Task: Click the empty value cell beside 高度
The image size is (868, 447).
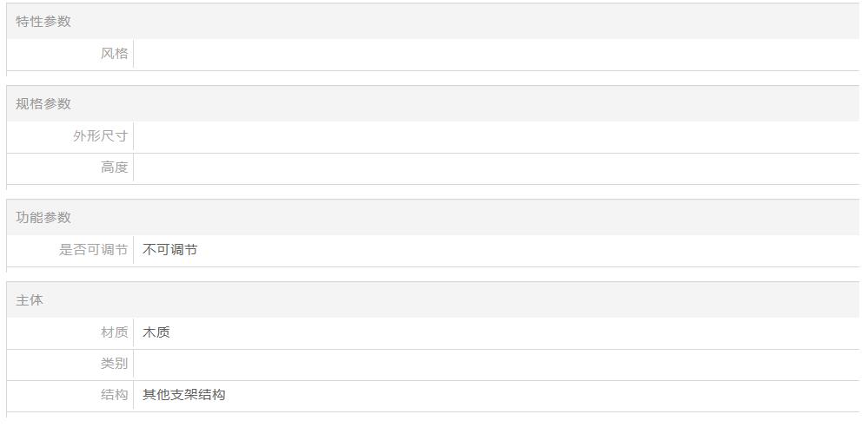Action: tap(495, 168)
